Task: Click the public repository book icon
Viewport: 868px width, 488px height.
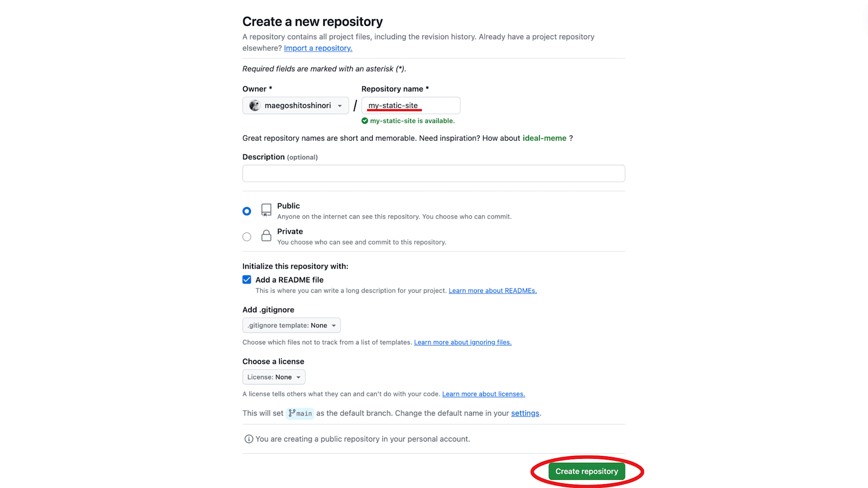Action: click(x=266, y=210)
